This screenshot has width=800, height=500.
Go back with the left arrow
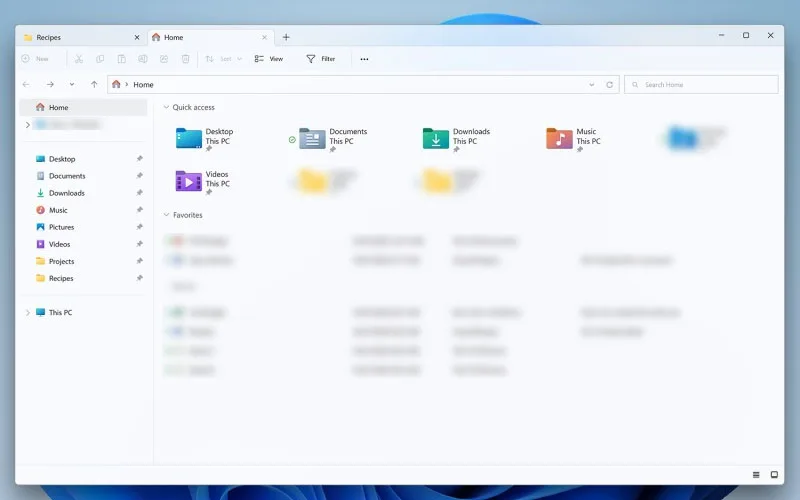tap(26, 85)
